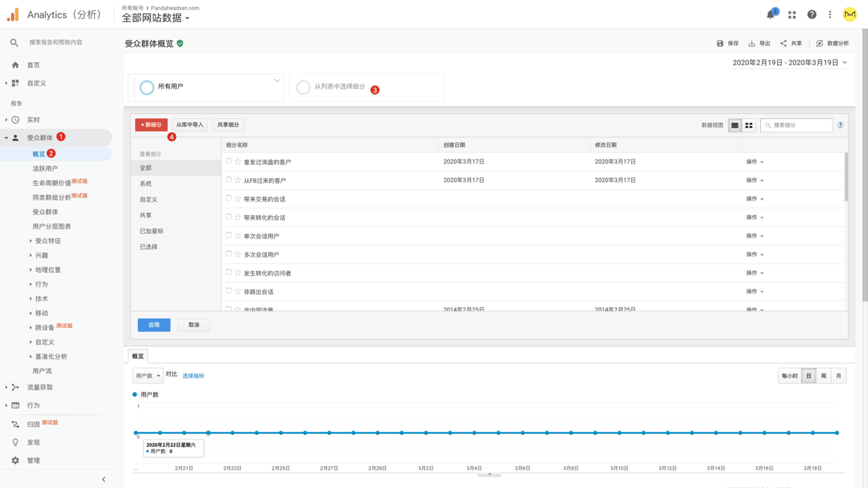The image size is (868, 488).
Task: Collapse the left sidebar with arrow
Action: click(104, 479)
